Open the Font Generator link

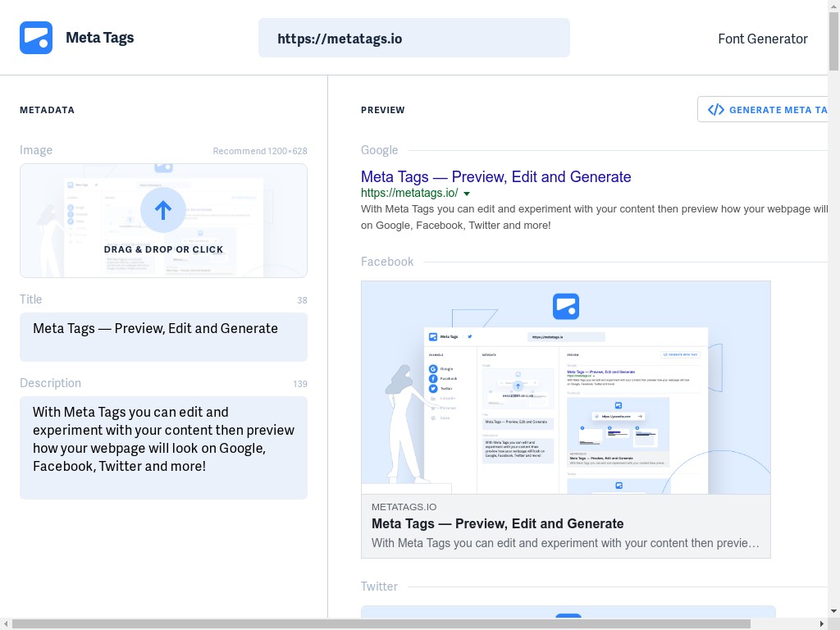762,39
